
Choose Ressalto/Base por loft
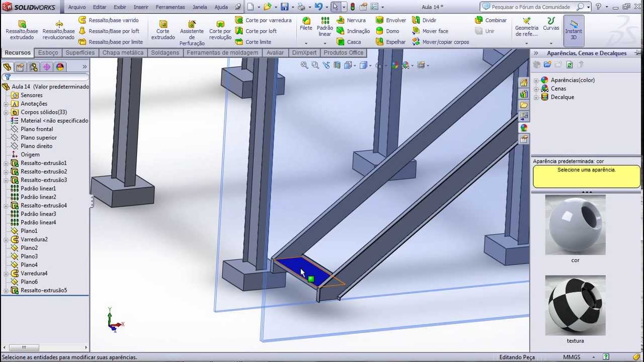pyautogui.click(x=109, y=31)
